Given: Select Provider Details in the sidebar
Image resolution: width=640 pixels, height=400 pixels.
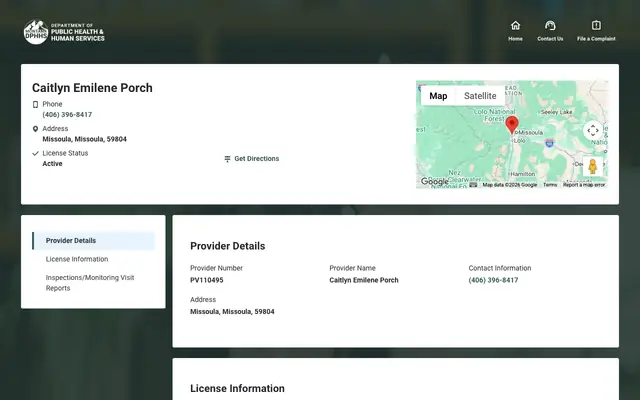Looking at the screenshot, I should coord(93,240).
